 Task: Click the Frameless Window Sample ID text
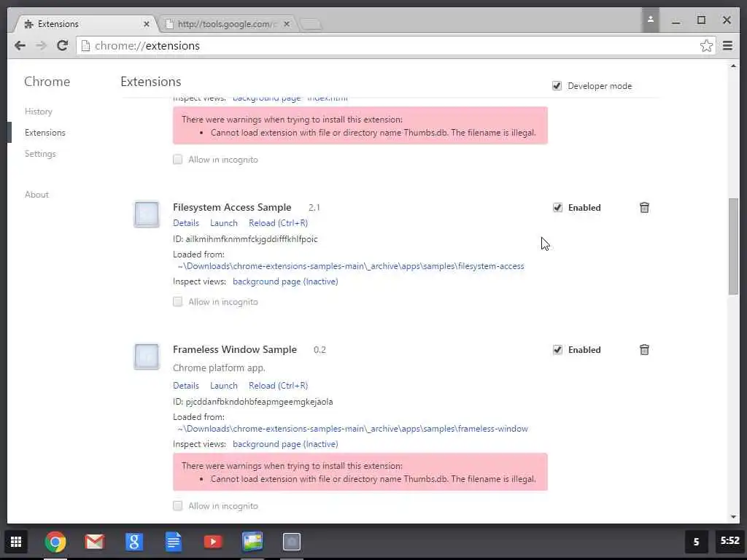pos(253,402)
